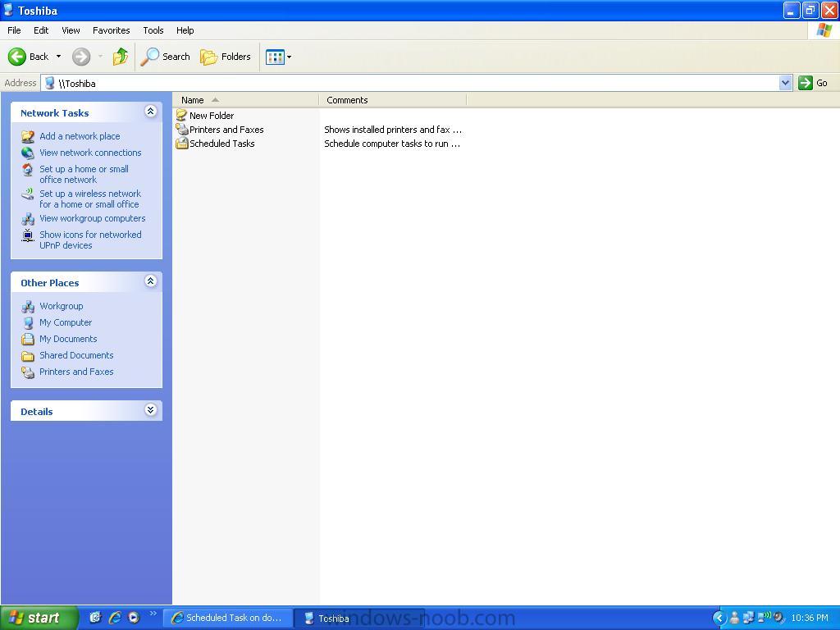This screenshot has width=840, height=630.
Task: Click Show icons for networked UPnP devices
Action: [90, 240]
